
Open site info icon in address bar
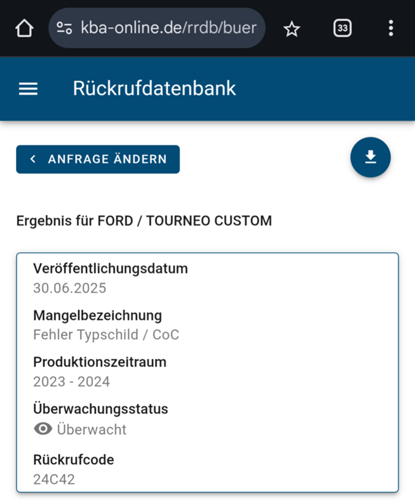coord(64,28)
